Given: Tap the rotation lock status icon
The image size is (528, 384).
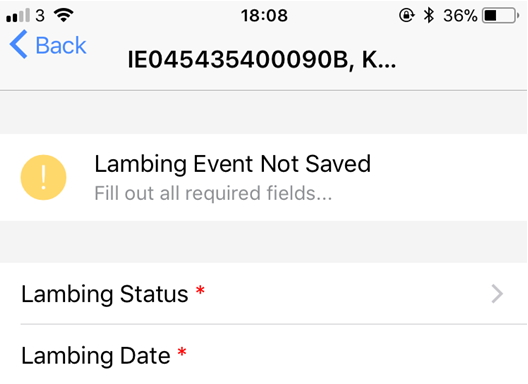Looking at the screenshot, I should pyautogui.click(x=406, y=15).
